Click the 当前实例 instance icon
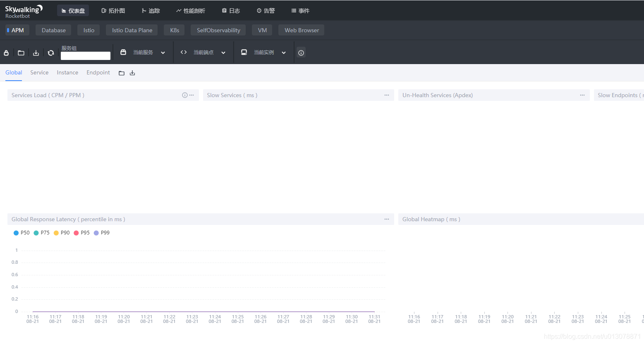The height and width of the screenshot is (344, 644). [244, 52]
